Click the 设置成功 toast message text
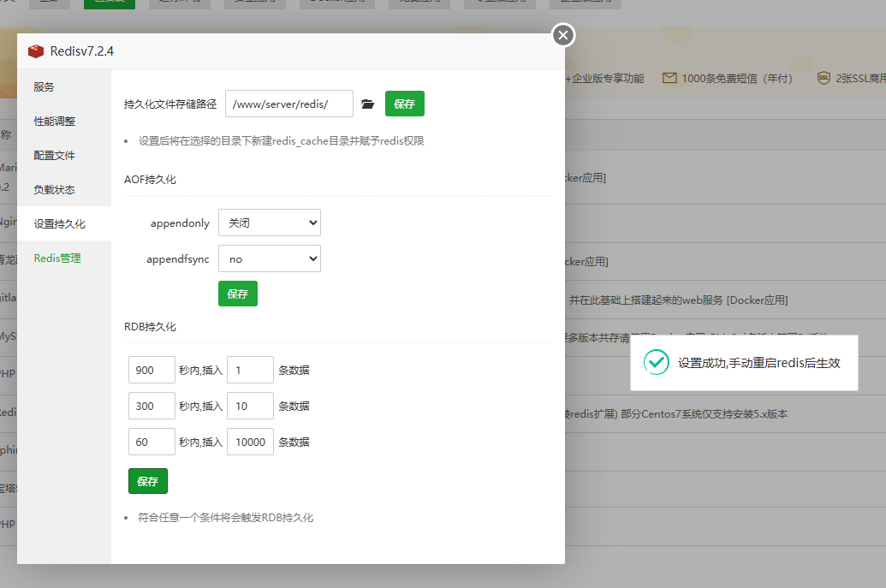Screen dimensions: 886x588 click(x=758, y=363)
